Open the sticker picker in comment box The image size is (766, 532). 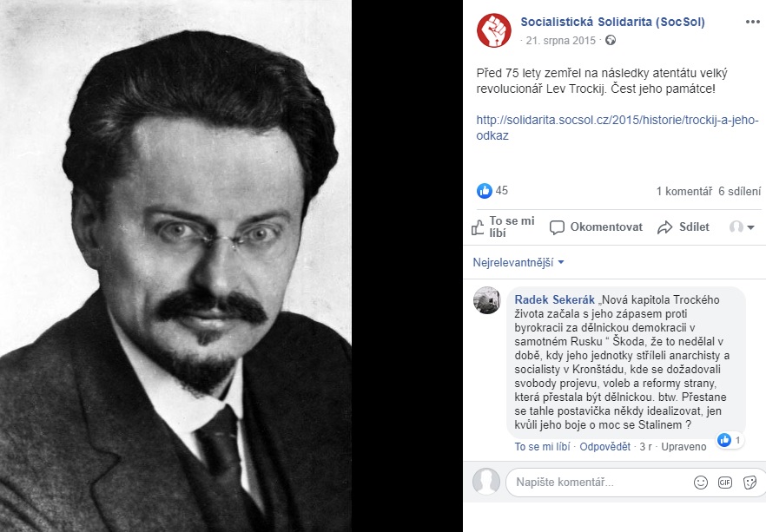749,483
